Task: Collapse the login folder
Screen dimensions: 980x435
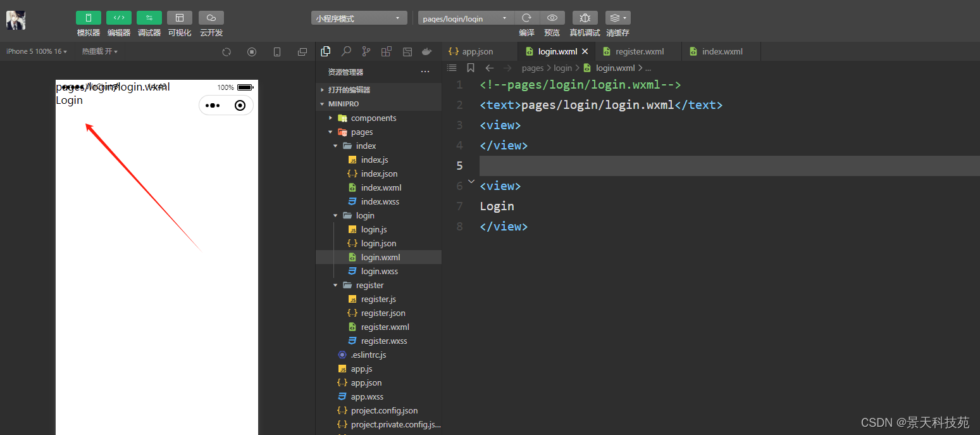Action: (x=378, y=215)
